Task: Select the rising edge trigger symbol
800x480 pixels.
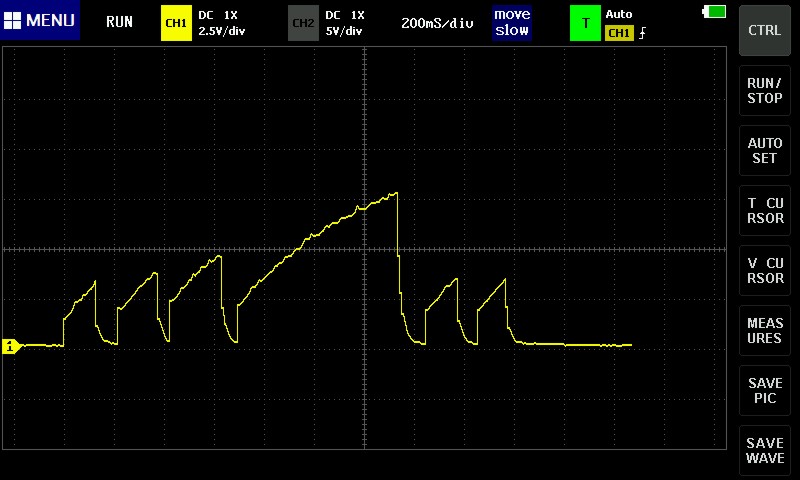Action: click(642, 33)
